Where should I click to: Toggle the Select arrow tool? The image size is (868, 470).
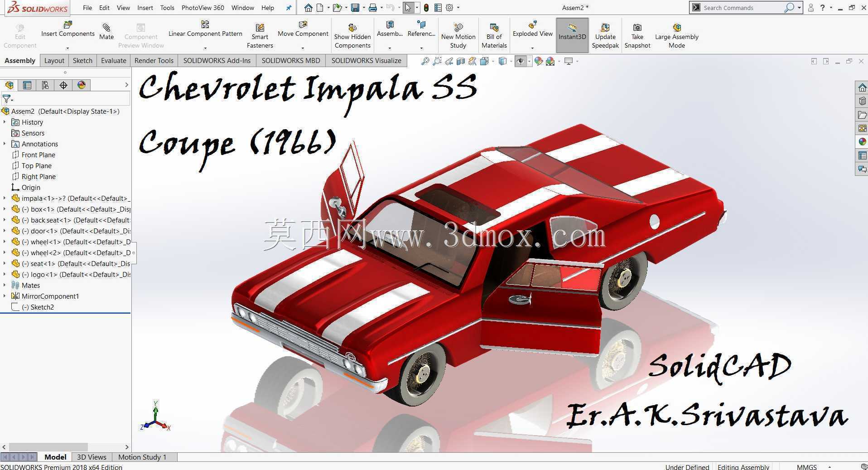[408, 8]
